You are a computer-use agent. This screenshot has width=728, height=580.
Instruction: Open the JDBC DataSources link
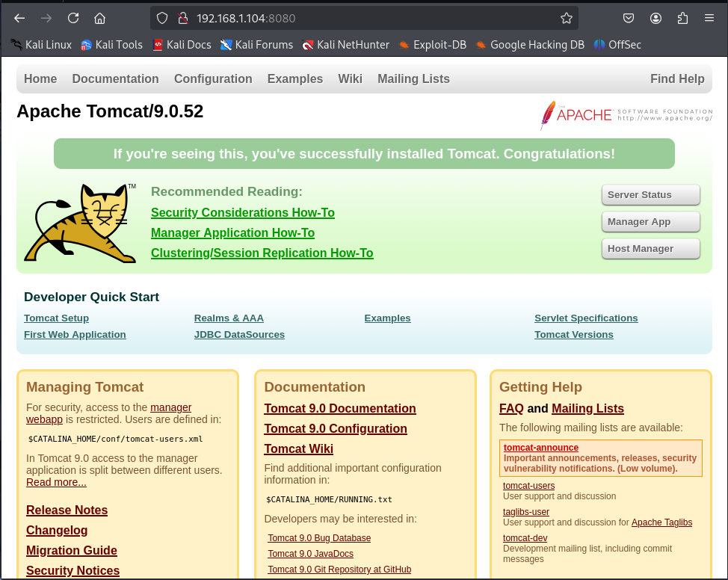240,335
